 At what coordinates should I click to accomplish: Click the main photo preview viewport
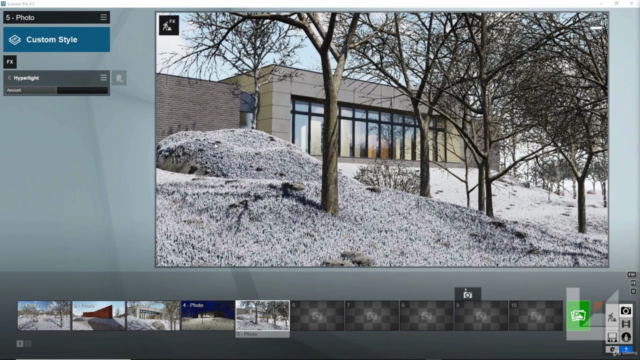382,140
